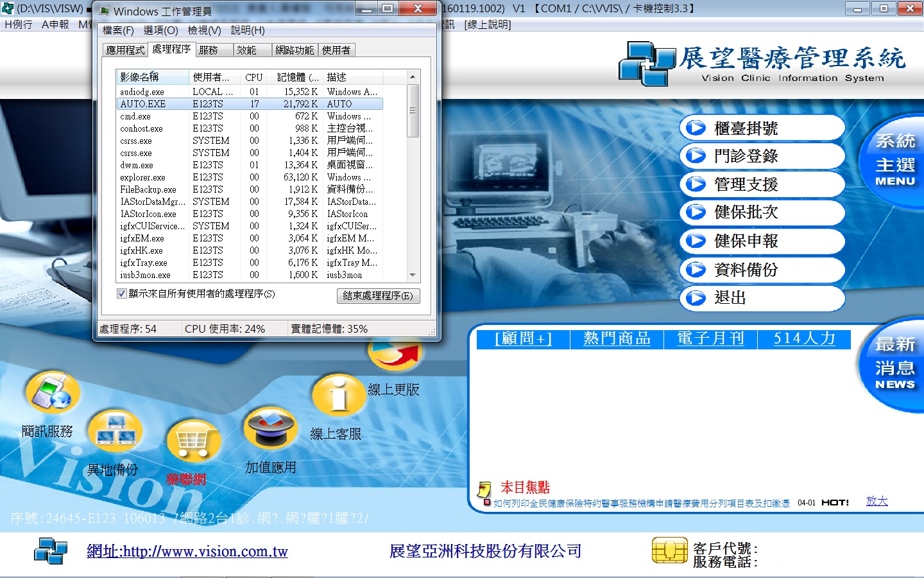Sort processes by 影像名稱 column header
This screenshot has height=578, width=924.
click(153, 77)
